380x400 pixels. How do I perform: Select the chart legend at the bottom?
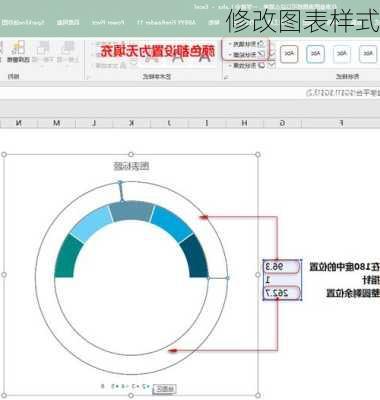coord(126,386)
